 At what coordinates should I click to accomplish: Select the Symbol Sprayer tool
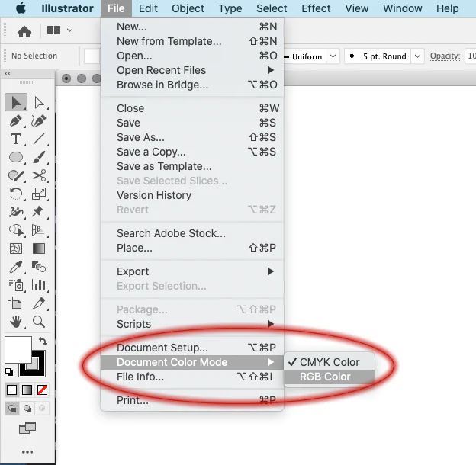click(16, 285)
